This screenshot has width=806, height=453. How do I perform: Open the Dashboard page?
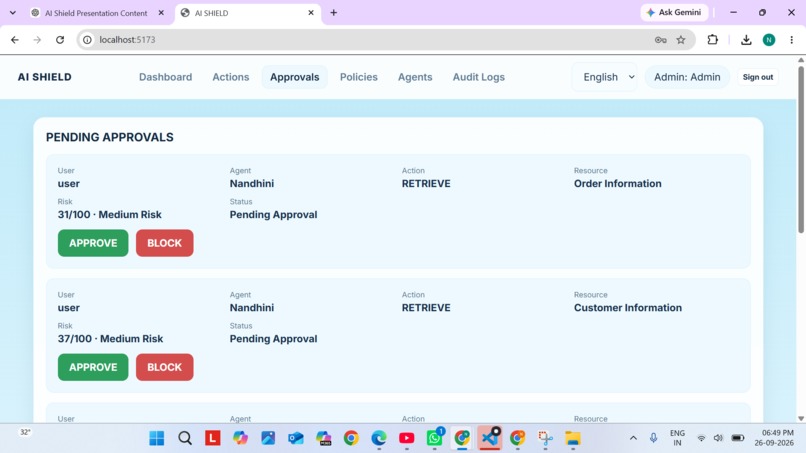click(166, 77)
